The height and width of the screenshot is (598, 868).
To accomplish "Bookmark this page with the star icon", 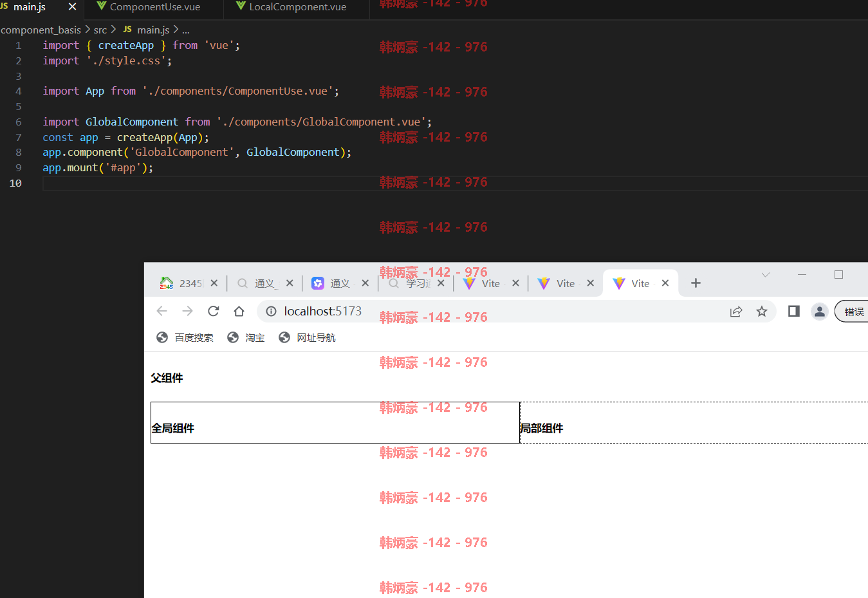I will pyautogui.click(x=762, y=312).
